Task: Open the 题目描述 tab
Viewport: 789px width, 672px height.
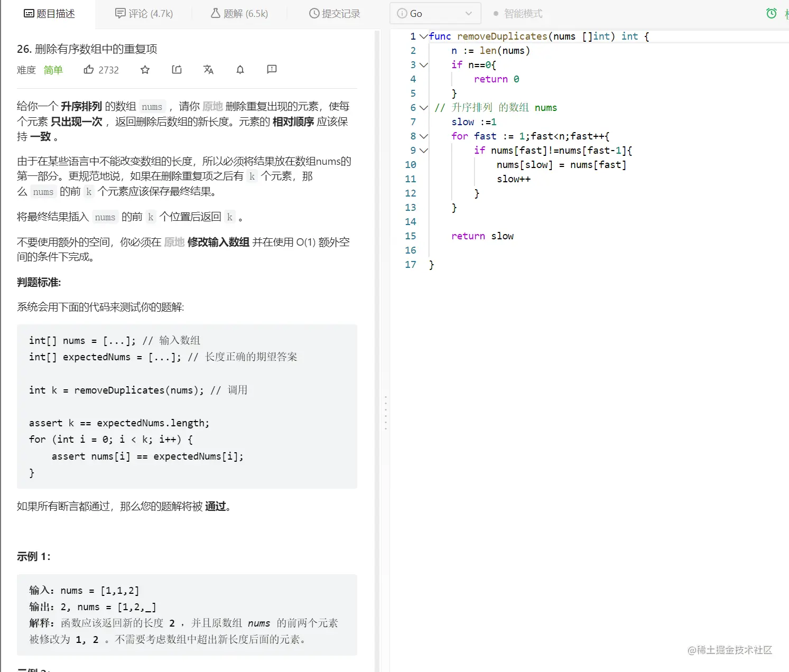Action: coord(49,14)
